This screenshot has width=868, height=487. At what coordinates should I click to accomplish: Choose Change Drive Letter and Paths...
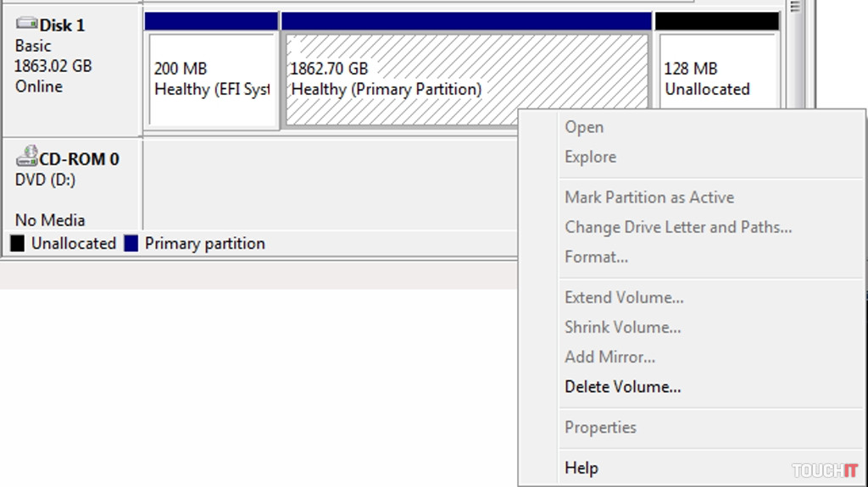coord(678,227)
